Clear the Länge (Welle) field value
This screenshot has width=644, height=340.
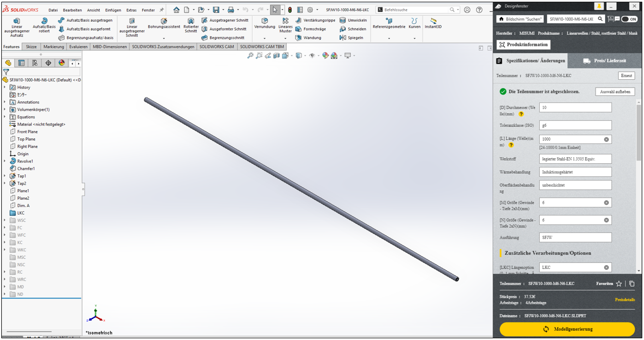coord(606,139)
